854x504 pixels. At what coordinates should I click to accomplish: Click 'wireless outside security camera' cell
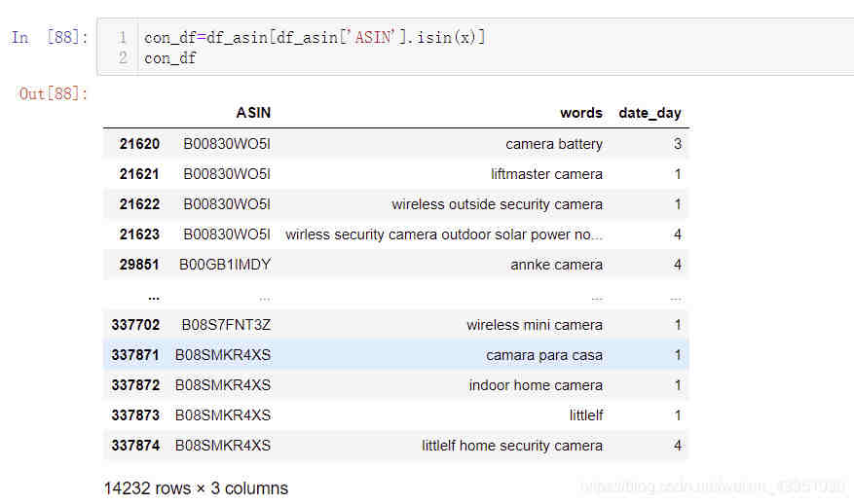[497, 204]
